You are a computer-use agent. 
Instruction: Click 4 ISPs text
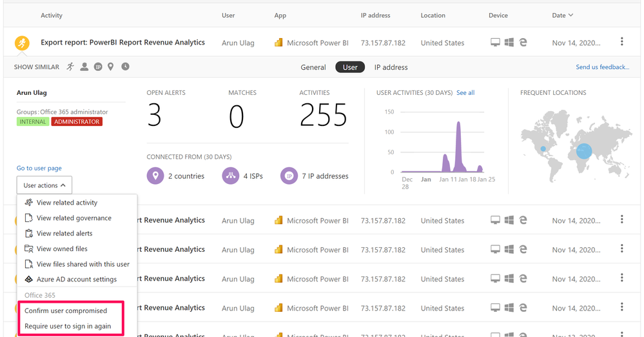tap(253, 176)
